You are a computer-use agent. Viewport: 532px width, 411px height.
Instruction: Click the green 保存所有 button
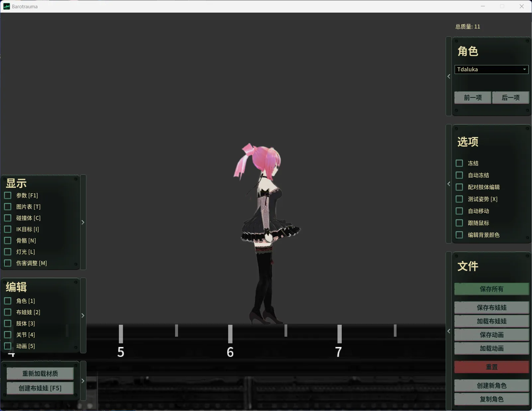point(491,289)
